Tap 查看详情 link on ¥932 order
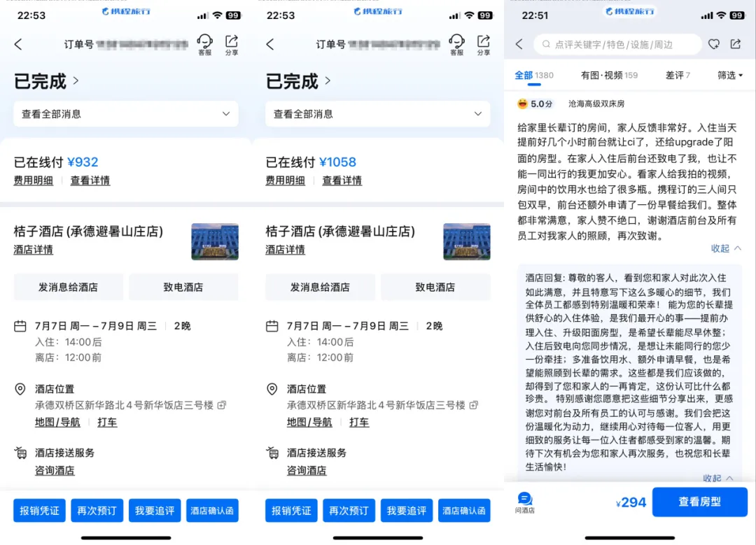The width and height of the screenshot is (756, 545). click(x=90, y=181)
